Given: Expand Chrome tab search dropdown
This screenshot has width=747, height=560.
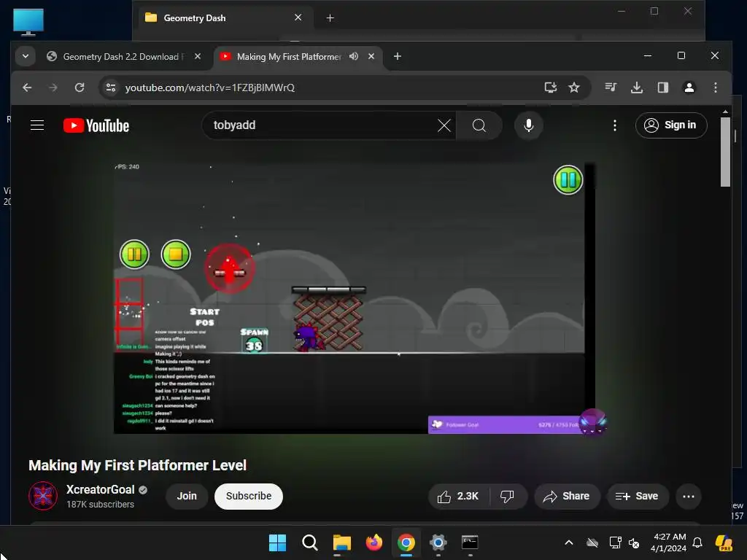Looking at the screenshot, I should point(26,56).
